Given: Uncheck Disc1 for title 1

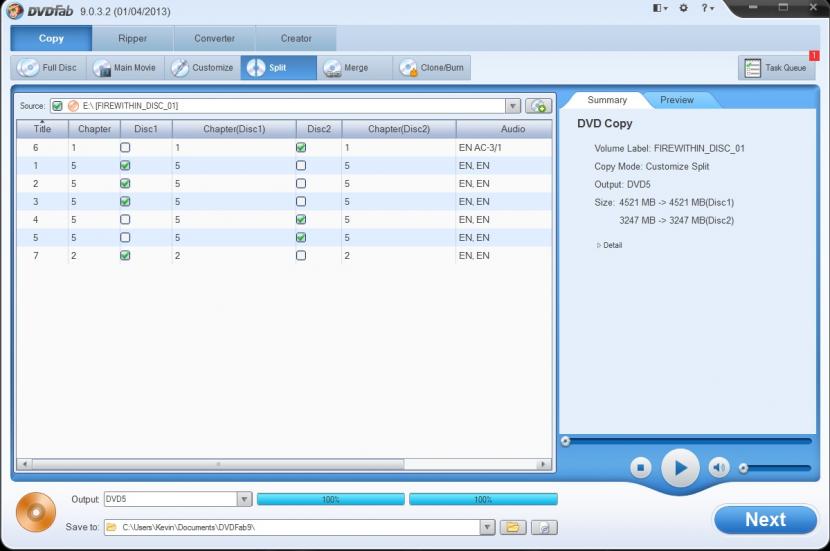Looking at the screenshot, I should (125, 166).
